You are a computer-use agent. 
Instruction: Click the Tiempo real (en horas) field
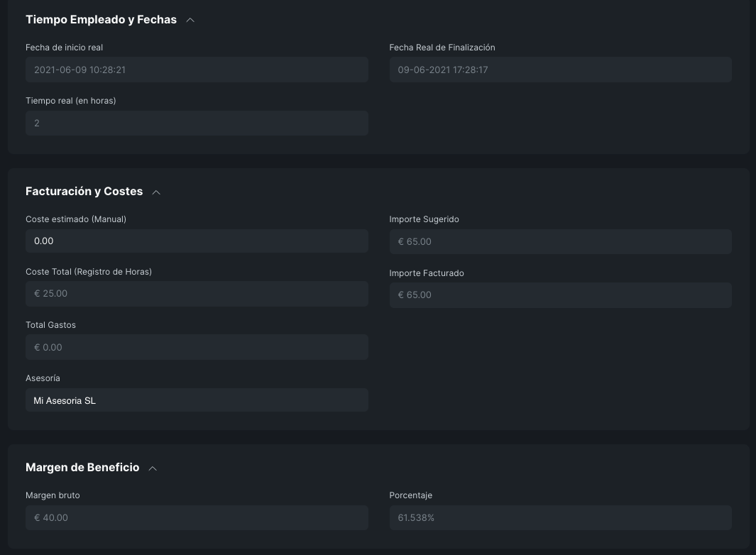[197, 123]
